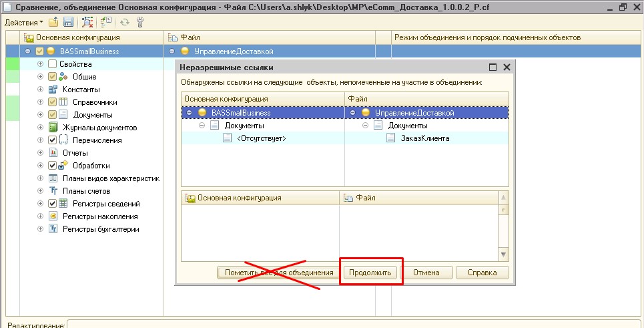Click the Регистры накопления icon

click(53, 216)
